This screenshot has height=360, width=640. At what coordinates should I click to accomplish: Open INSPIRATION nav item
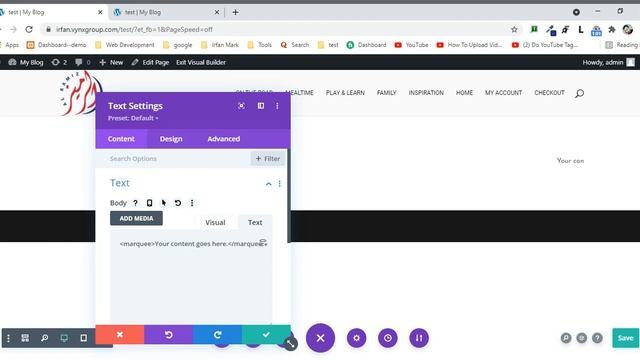[x=426, y=93]
